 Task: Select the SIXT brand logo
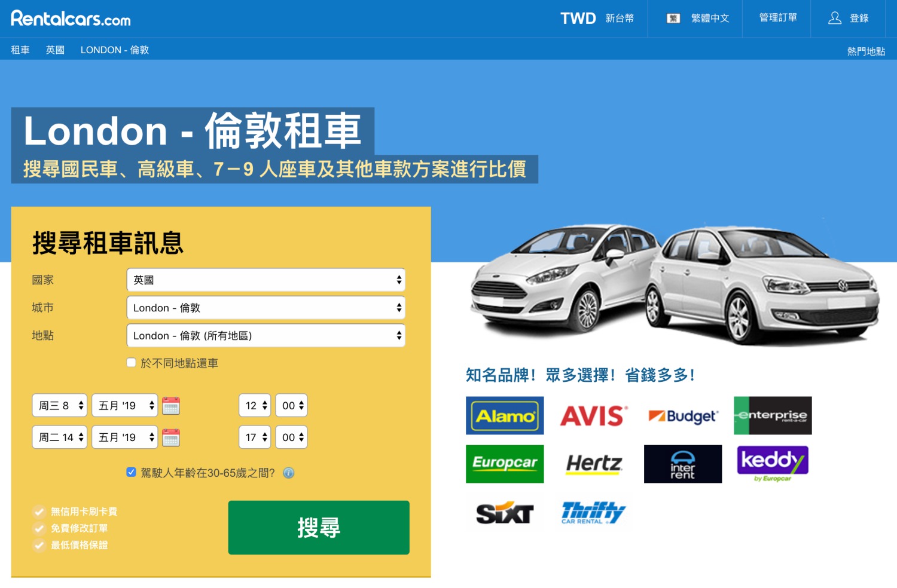(x=505, y=513)
